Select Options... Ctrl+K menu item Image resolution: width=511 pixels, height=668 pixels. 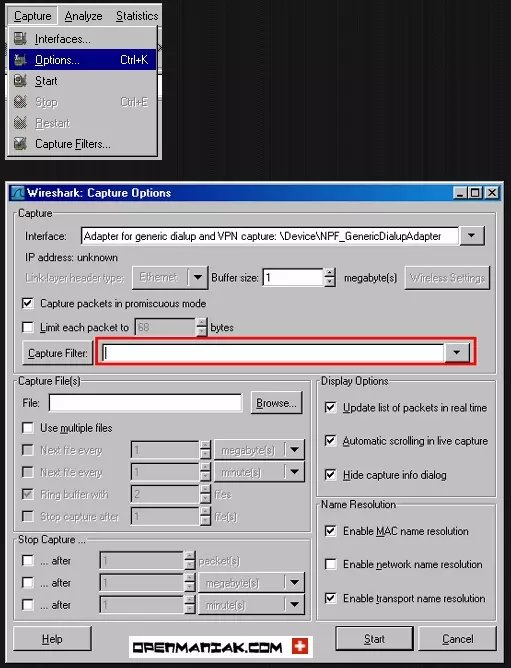coord(83,60)
